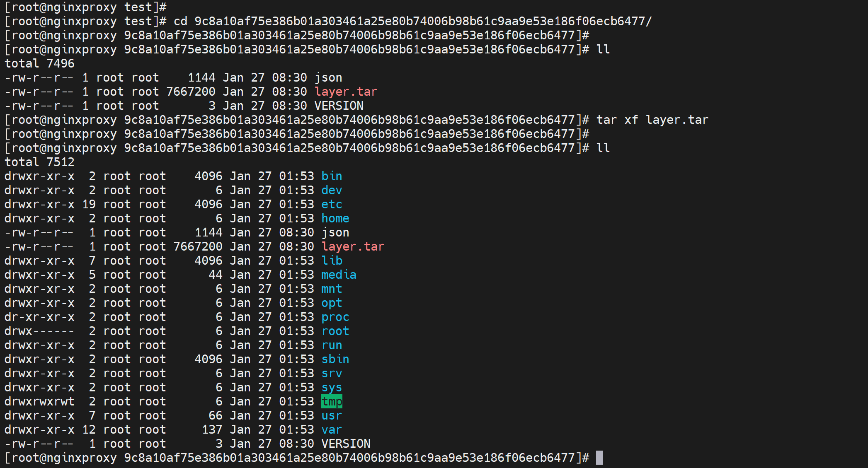Click the tar xf layer.tar command text
Viewport: 868px width, 468px height.
[652, 120]
